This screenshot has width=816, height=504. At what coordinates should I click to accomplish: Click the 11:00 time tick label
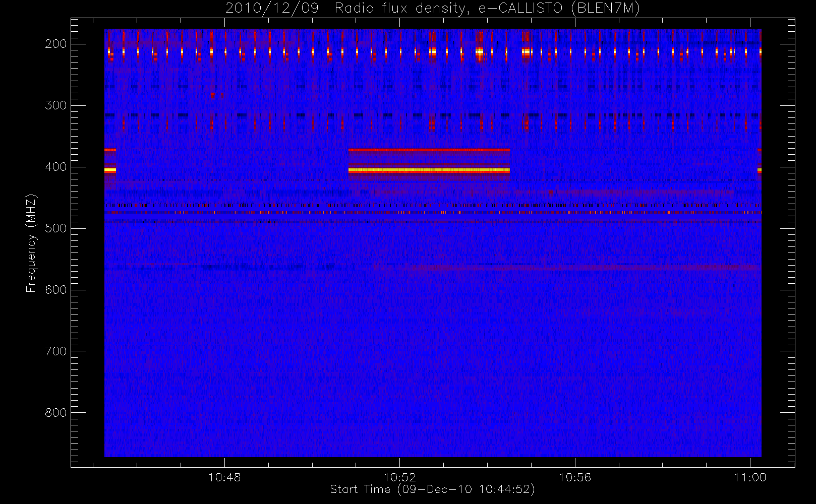point(750,477)
